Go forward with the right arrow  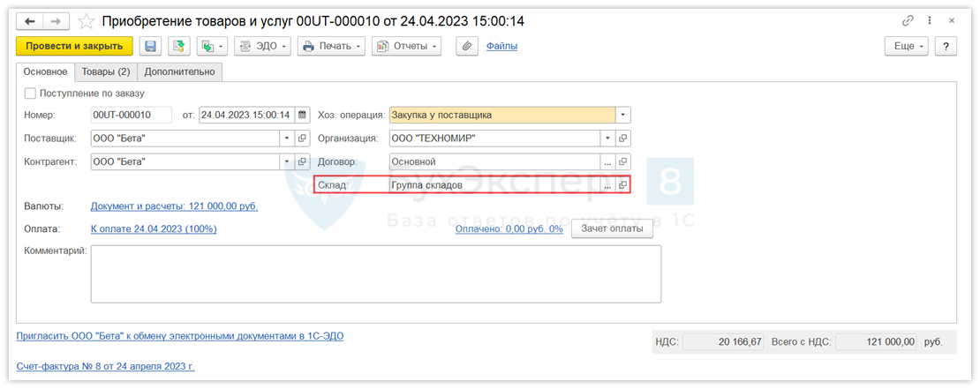pos(56,21)
